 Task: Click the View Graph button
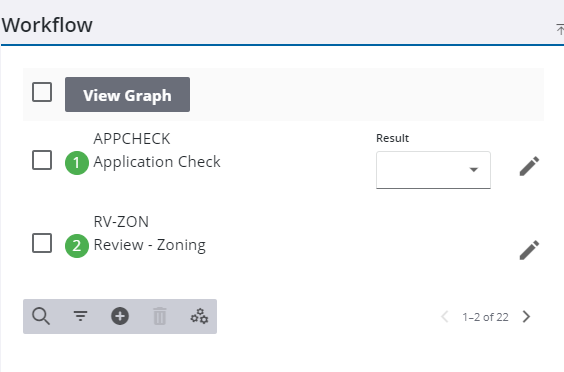[127, 95]
